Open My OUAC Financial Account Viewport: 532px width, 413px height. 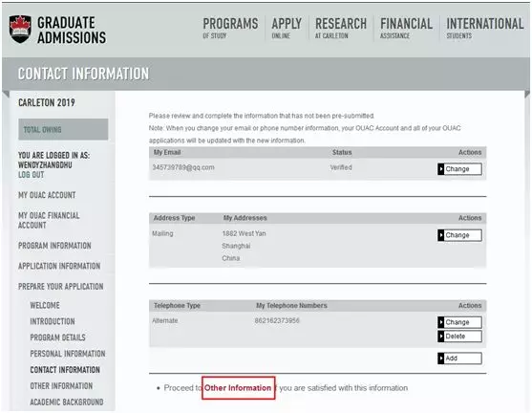[x=49, y=220]
